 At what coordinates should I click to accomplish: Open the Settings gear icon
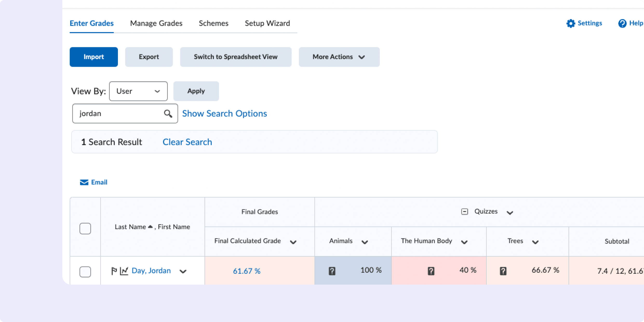(x=571, y=23)
